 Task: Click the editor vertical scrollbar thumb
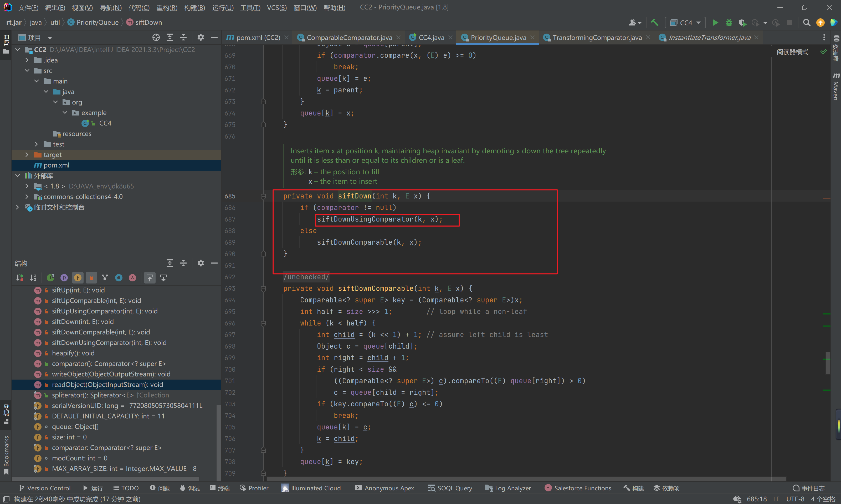[x=827, y=363]
